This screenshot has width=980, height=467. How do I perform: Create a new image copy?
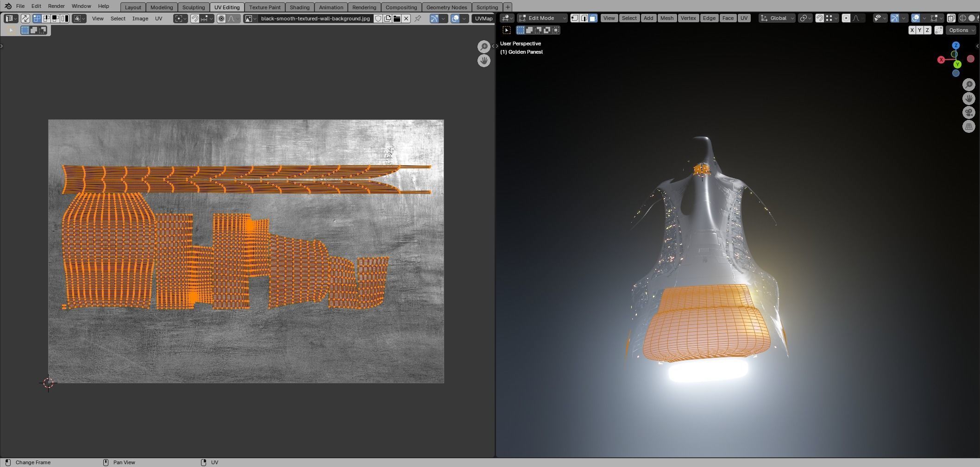pyautogui.click(x=388, y=19)
